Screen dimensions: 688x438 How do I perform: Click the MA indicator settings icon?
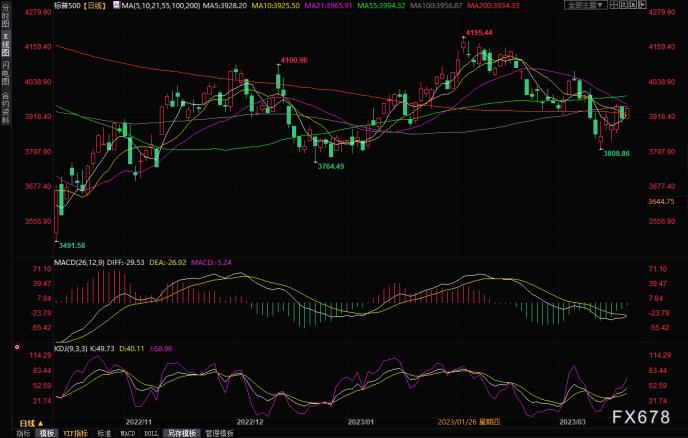[116, 5]
